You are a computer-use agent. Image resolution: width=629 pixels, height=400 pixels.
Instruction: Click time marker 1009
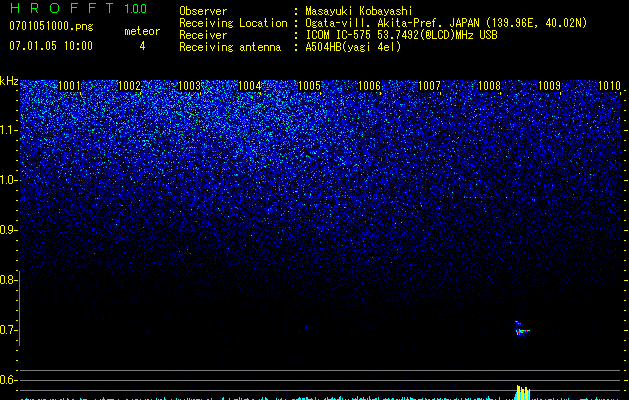point(549,85)
